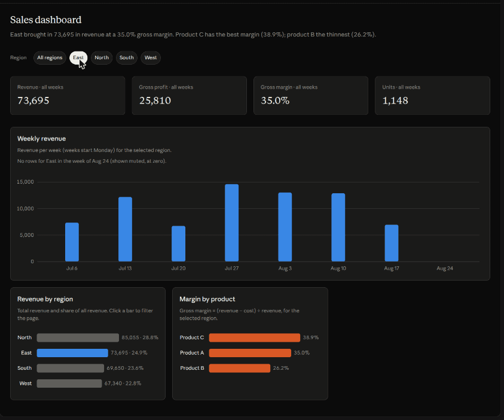Viewport: 504px width, 420px height.
Task: Click the 26.2% Product B margin value
Action: click(x=281, y=368)
